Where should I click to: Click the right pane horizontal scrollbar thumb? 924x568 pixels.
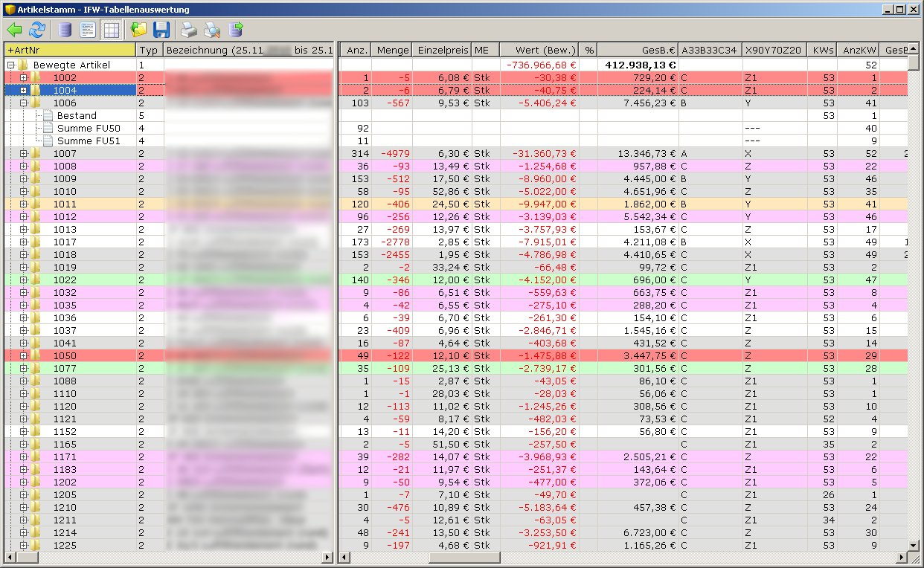coord(463,557)
